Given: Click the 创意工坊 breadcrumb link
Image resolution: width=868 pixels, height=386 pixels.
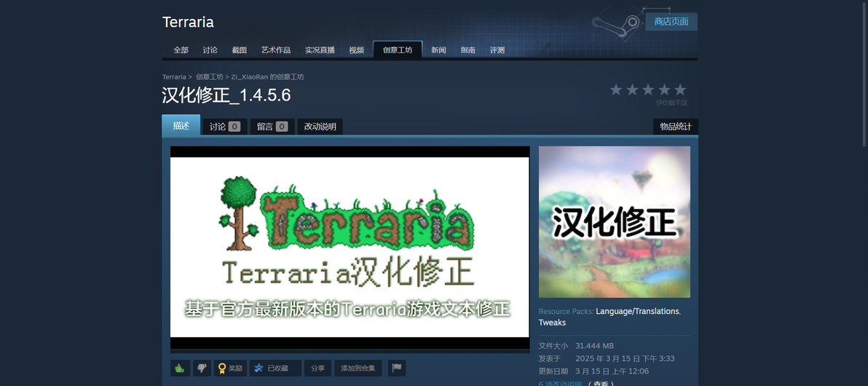Looking at the screenshot, I should tap(209, 77).
